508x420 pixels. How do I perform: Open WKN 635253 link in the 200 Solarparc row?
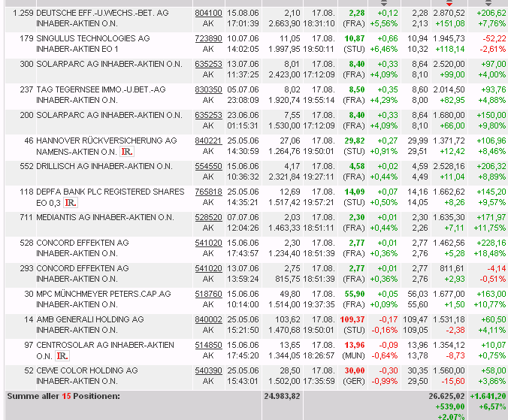coord(208,116)
